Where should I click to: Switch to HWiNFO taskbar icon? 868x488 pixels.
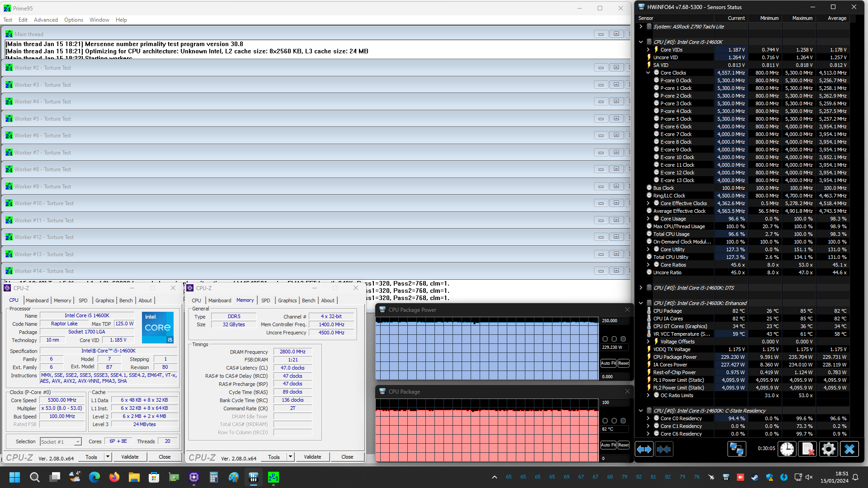[254, 477]
